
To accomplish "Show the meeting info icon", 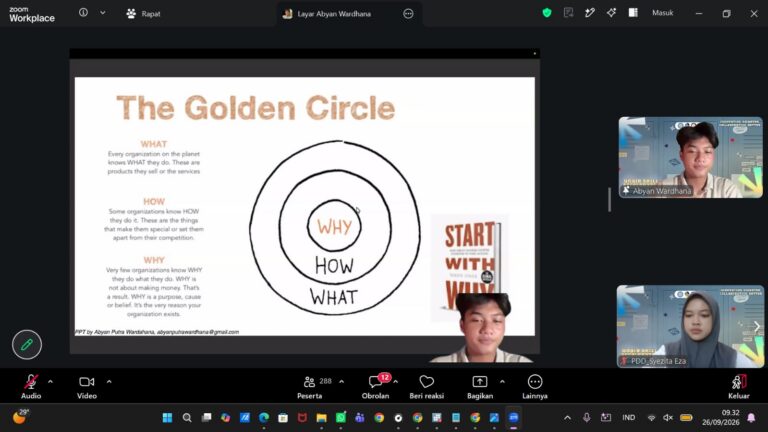I will pyautogui.click(x=83, y=13).
